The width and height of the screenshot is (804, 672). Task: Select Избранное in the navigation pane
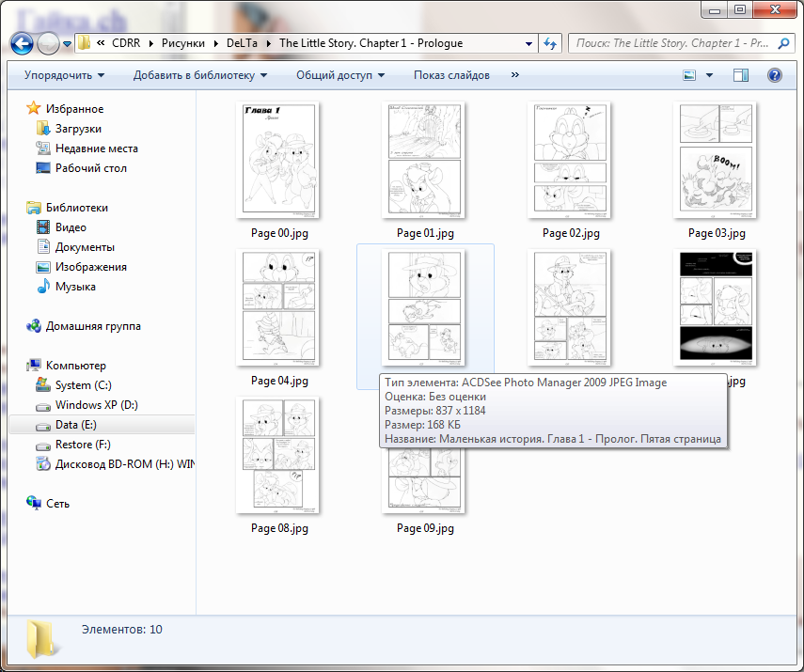74,109
